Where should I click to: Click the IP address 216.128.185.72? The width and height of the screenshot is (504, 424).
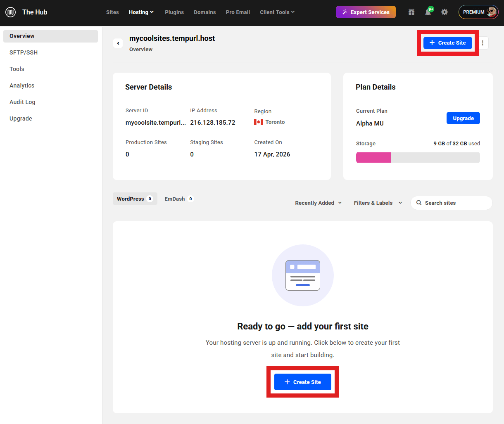(x=213, y=123)
